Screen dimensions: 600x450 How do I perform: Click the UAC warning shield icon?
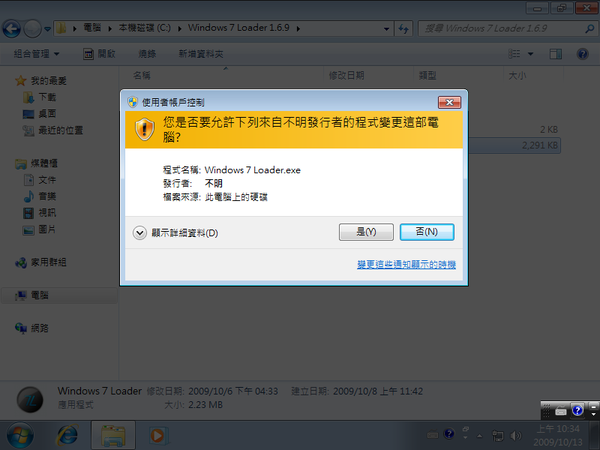point(145,129)
